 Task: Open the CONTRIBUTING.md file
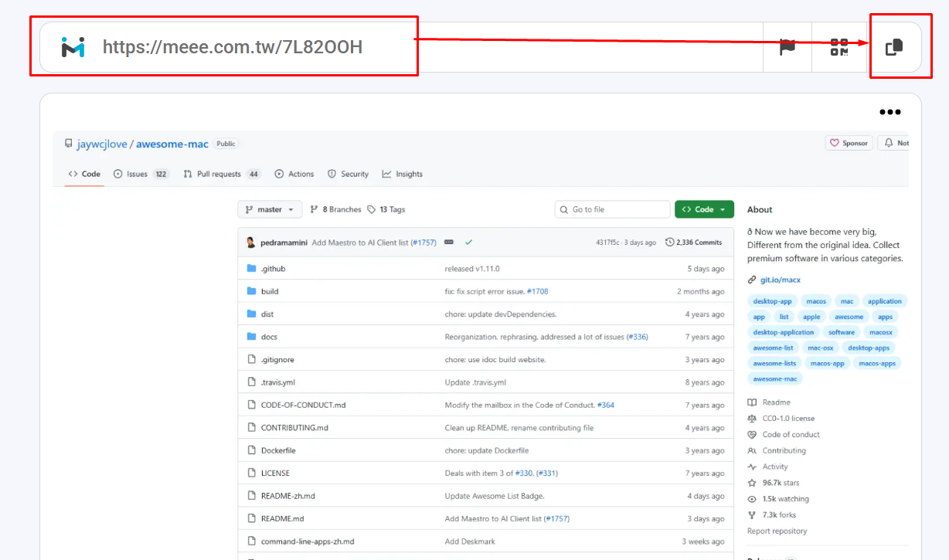click(294, 428)
